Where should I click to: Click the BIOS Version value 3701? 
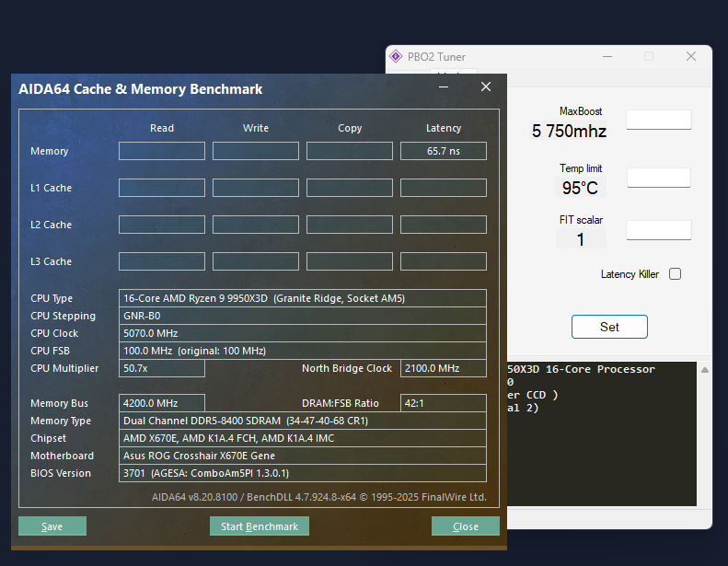coord(303,473)
